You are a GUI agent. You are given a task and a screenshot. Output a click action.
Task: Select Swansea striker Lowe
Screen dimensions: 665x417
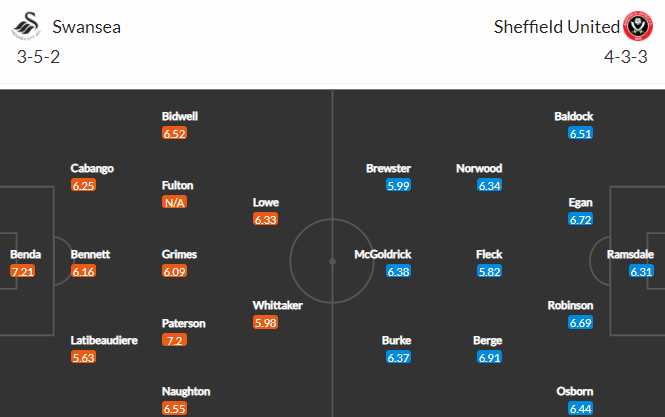[266, 202]
